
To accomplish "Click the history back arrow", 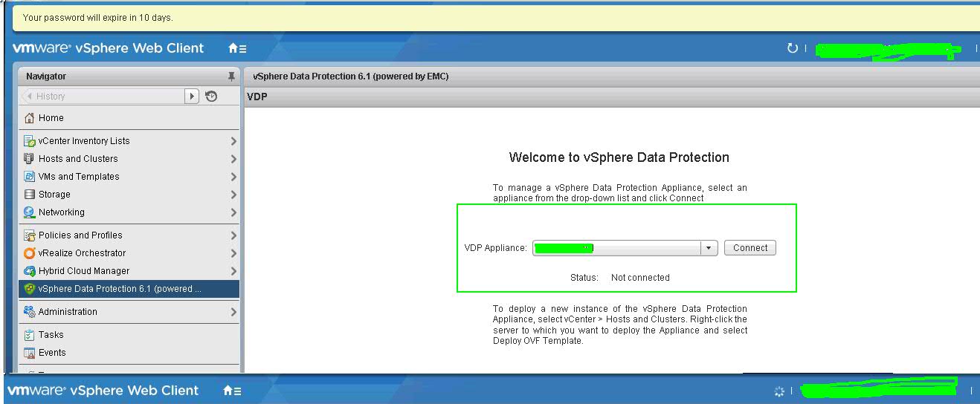I will click(x=29, y=96).
